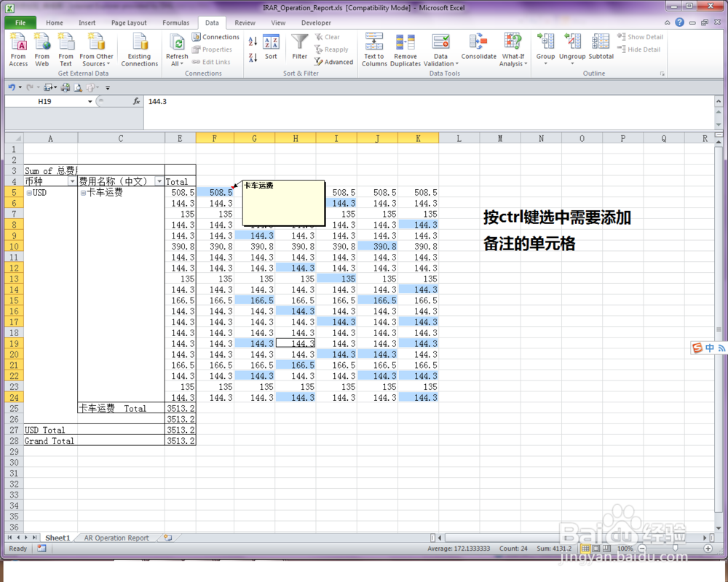Click the macro record icon in status bar

click(x=41, y=549)
